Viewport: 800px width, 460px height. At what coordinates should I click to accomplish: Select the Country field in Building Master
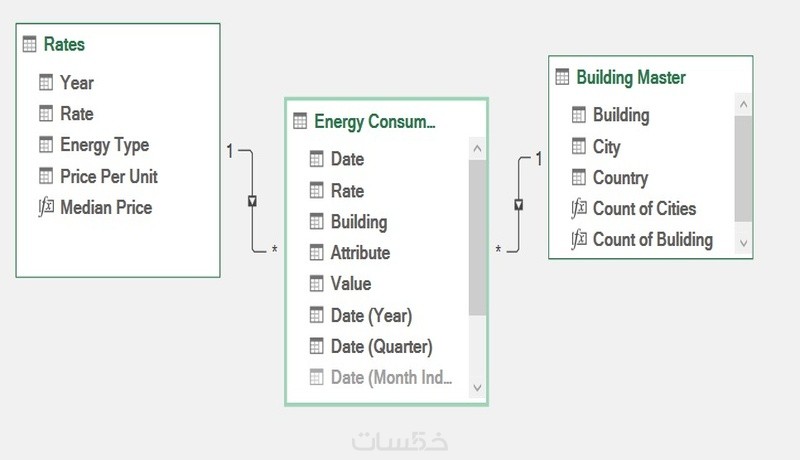(x=620, y=178)
